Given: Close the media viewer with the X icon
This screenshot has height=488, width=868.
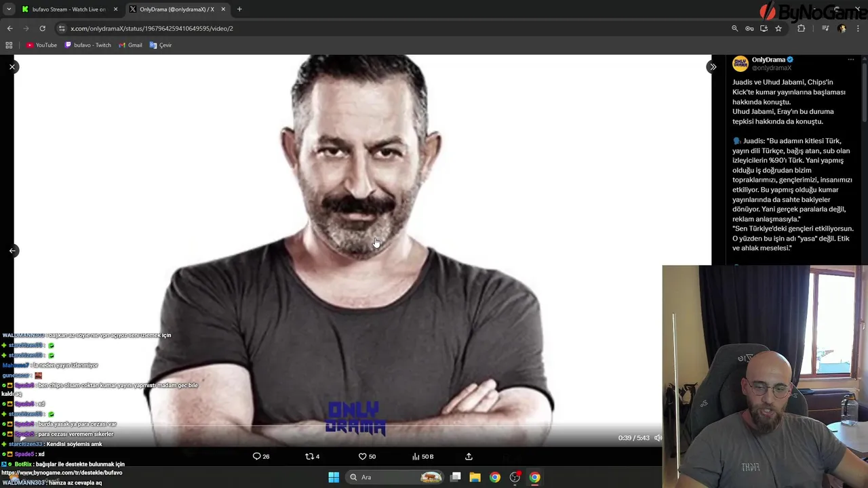Looking at the screenshot, I should click(12, 66).
